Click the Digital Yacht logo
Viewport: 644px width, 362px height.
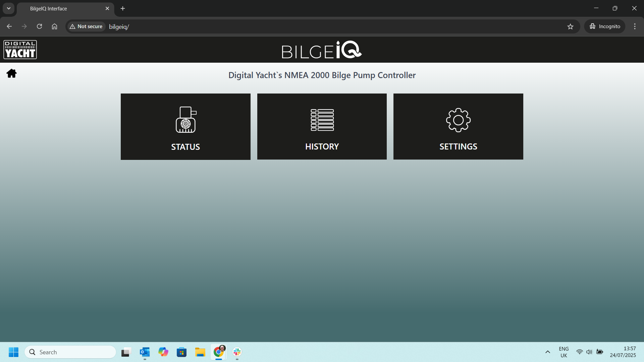click(x=20, y=50)
